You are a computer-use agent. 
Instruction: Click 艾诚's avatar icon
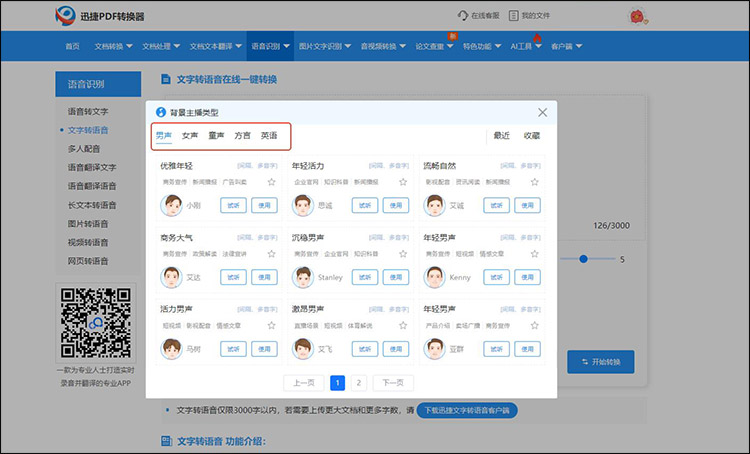434,205
